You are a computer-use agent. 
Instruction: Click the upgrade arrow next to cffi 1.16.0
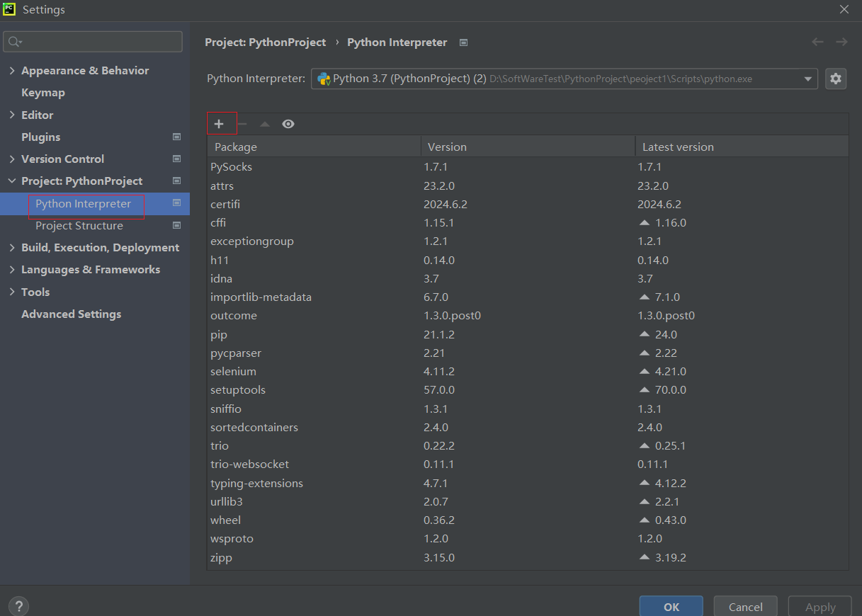tap(644, 222)
